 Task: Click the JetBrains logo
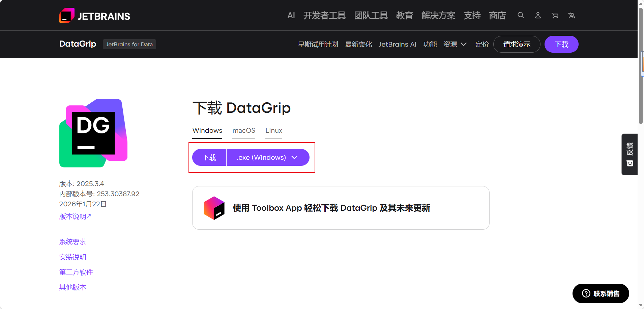95,16
